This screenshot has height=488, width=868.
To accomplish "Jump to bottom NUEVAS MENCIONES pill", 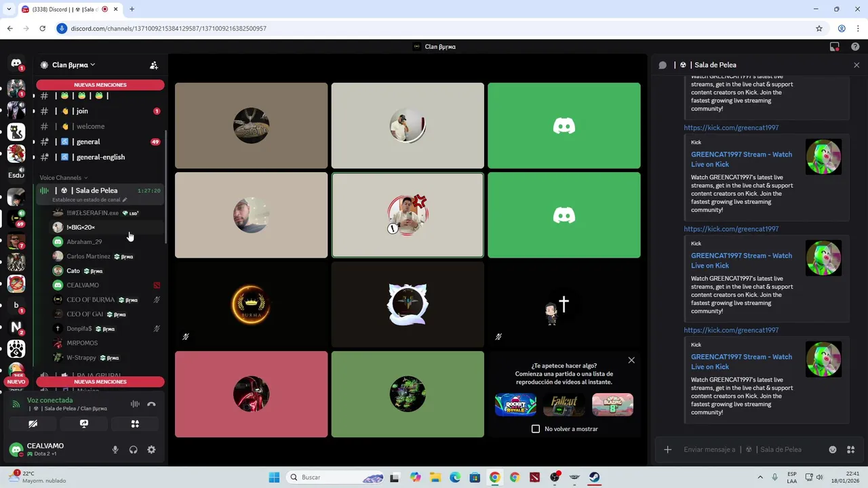I will coord(100,382).
